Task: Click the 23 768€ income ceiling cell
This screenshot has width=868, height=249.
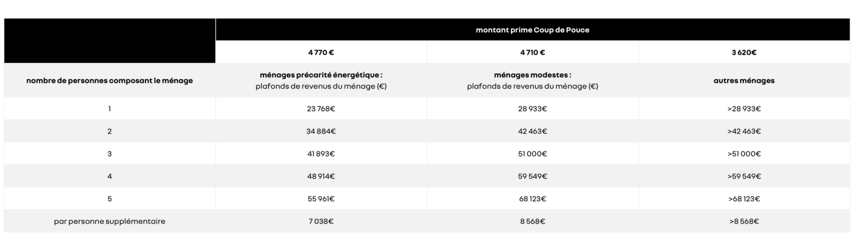Action: (x=321, y=109)
